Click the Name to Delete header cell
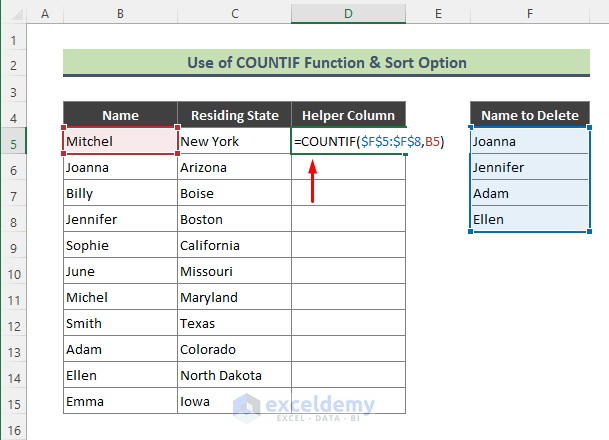 click(530, 116)
